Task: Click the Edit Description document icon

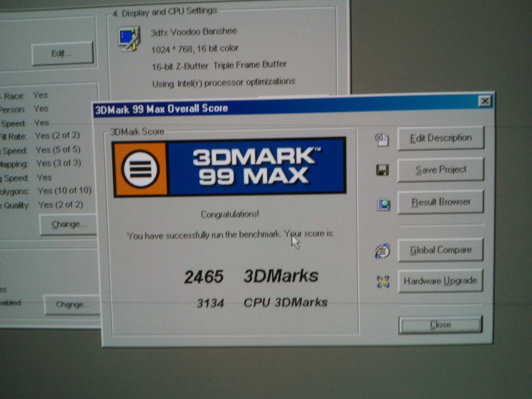Action: coord(382,140)
